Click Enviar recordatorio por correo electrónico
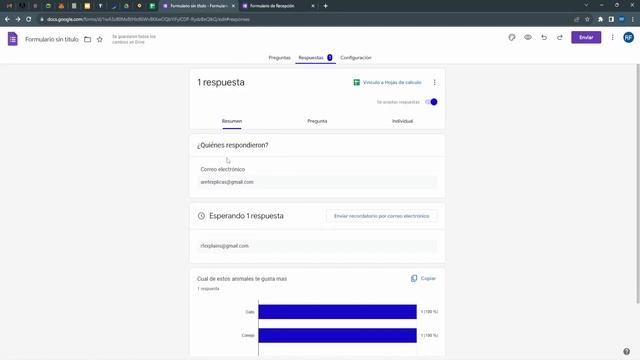This screenshot has width=640, height=360. point(382,216)
